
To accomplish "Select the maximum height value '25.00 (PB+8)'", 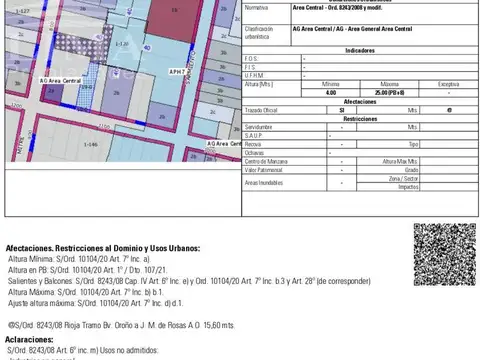I will tap(389, 93).
